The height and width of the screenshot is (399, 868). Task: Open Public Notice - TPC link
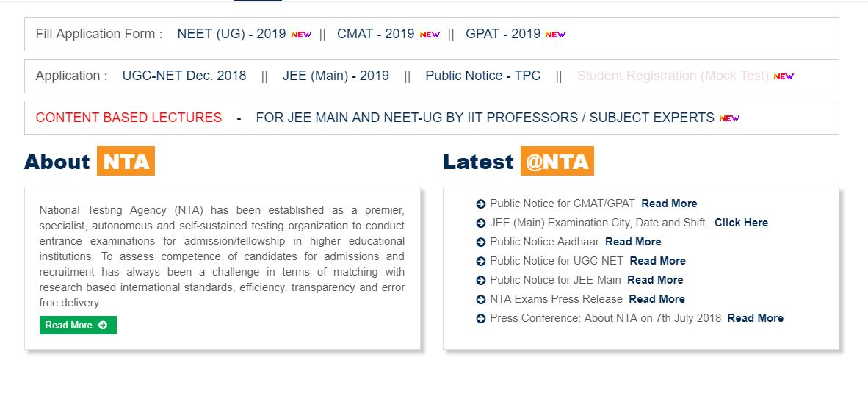coord(482,76)
